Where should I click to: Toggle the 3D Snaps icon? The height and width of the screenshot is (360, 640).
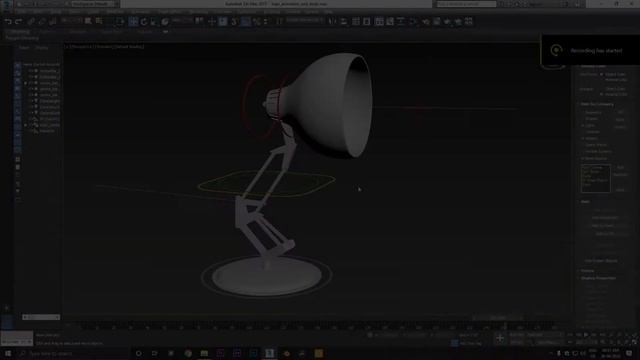(x=234, y=21)
